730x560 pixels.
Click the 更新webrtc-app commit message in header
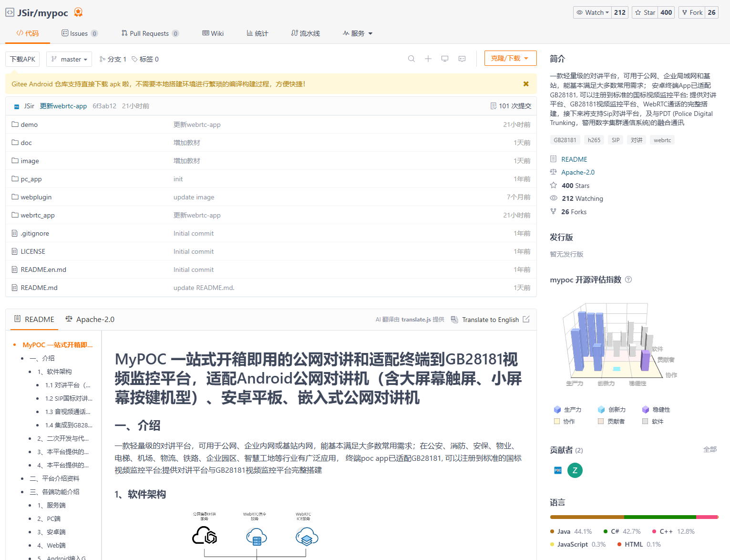pos(63,106)
